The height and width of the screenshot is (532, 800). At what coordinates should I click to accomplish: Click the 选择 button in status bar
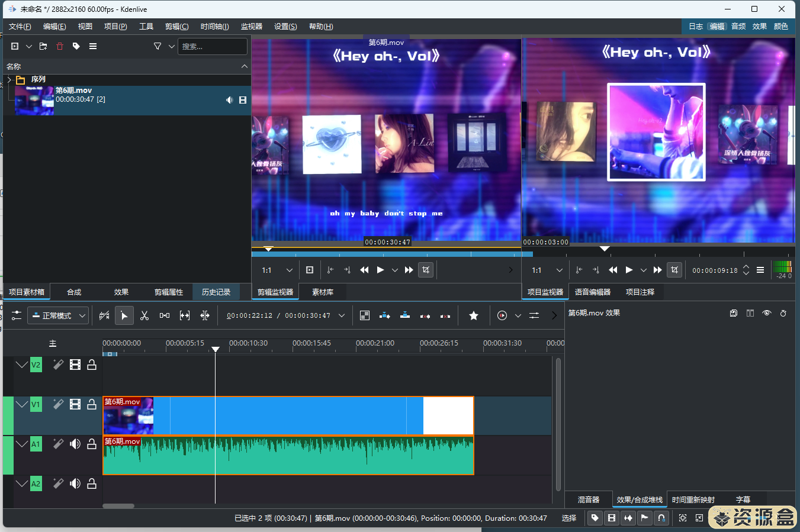pyautogui.click(x=569, y=518)
